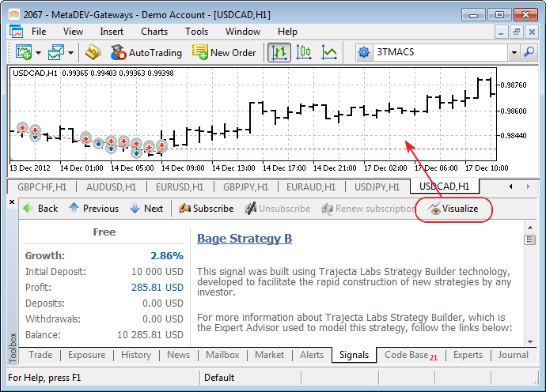Viewport: 546px width, 392px height.
Task: Switch to the EURUSD,H1 chart tab
Action: pyautogui.click(x=177, y=187)
